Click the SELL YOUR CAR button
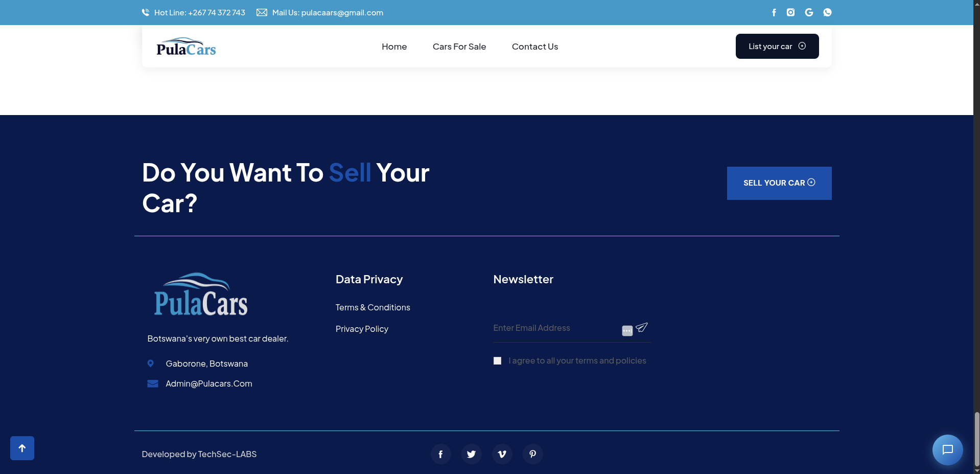This screenshot has height=474, width=980. click(x=779, y=183)
